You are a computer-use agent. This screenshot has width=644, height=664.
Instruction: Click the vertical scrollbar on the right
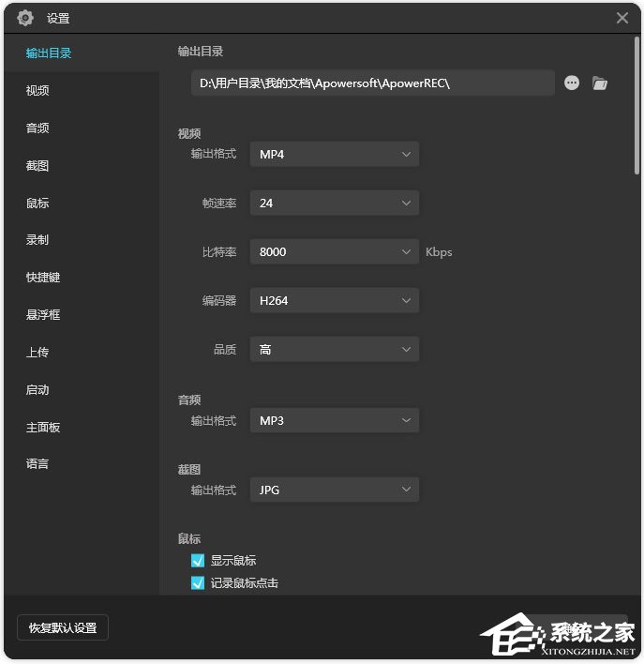click(637, 113)
